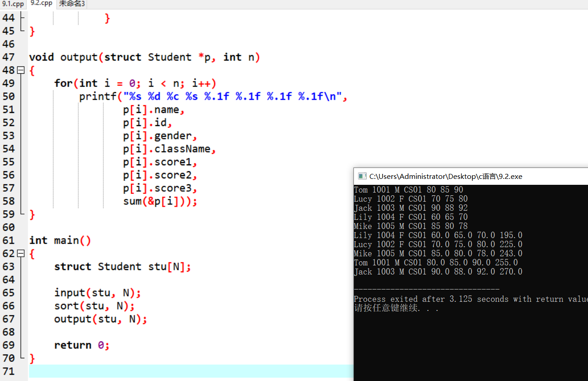Click console output line ending with 270.0
The height and width of the screenshot is (381, 588).
438,272
